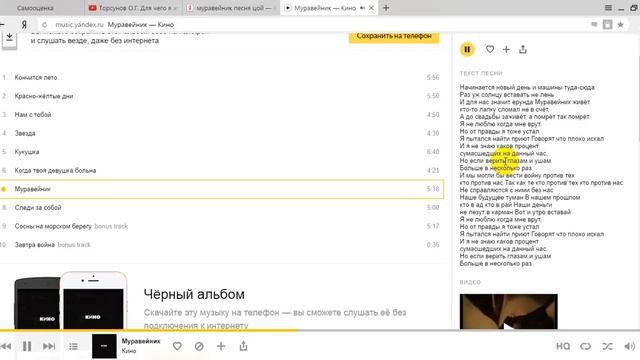Pause using yellow button in lyrics sidebar
640x360 pixels.
point(467,49)
